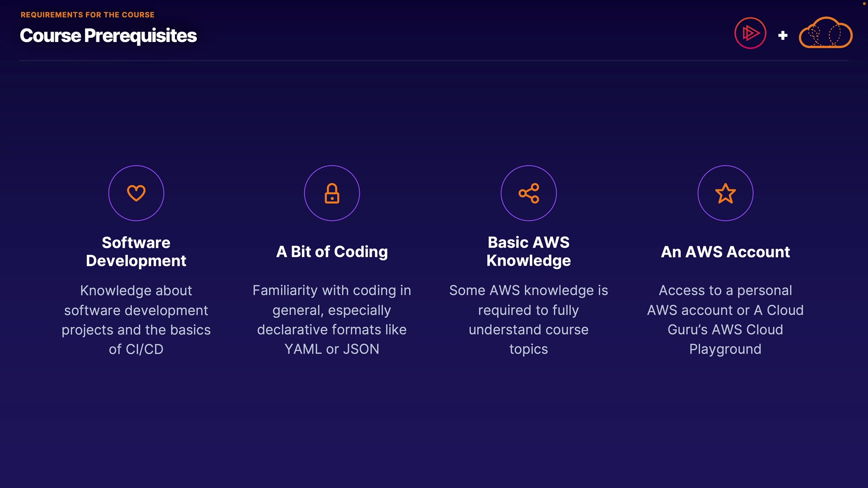Click the "Course Prerequisites" slide title
The height and width of the screenshot is (488, 868).
click(108, 36)
